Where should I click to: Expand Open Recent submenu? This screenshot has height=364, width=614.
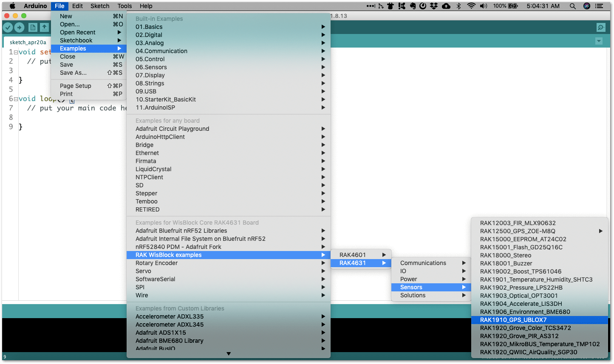pyautogui.click(x=89, y=32)
